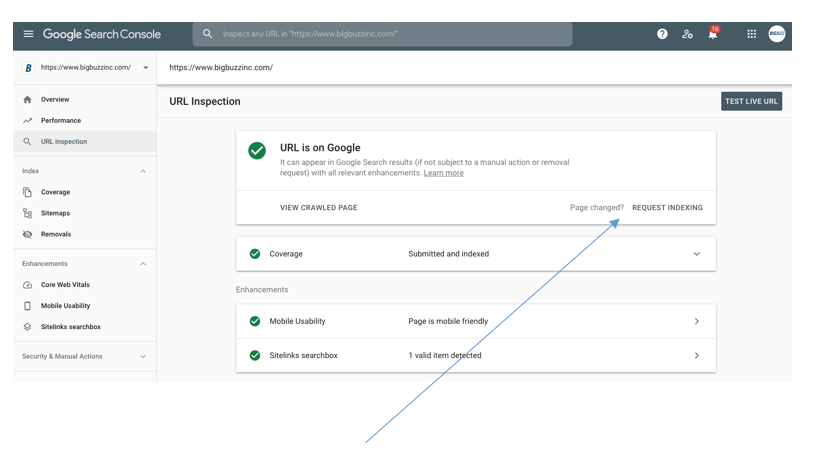Click the Overview home icon
This screenshot has height=463, width=822.
[27, 100]
